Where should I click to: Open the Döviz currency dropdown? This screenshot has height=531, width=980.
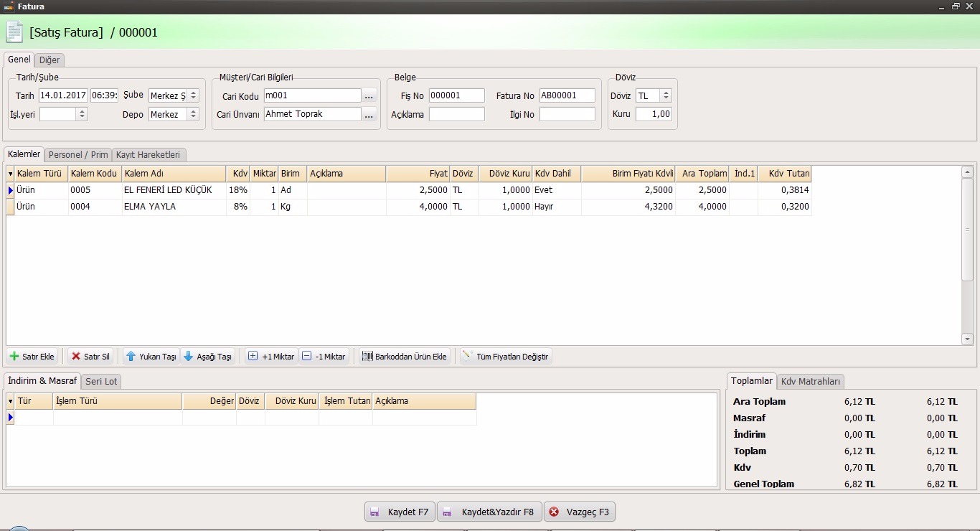click(x=666, y=95)
